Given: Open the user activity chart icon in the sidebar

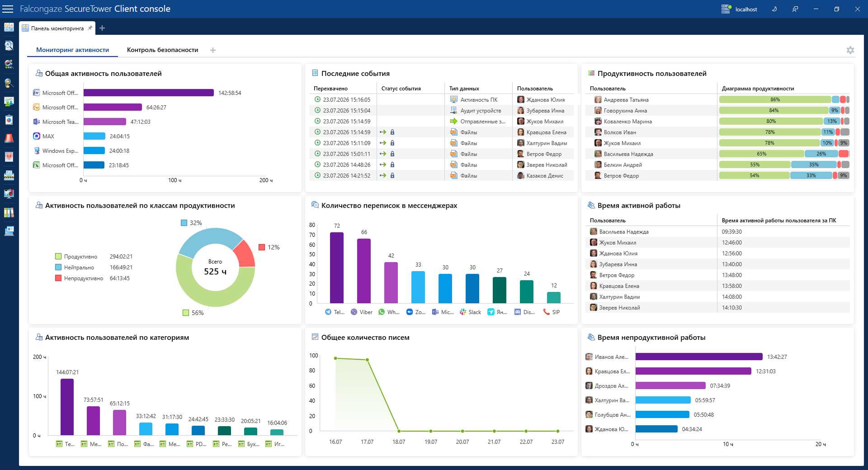Looking at the screenshot, I should pyautogui.click(x=9, y=101).
